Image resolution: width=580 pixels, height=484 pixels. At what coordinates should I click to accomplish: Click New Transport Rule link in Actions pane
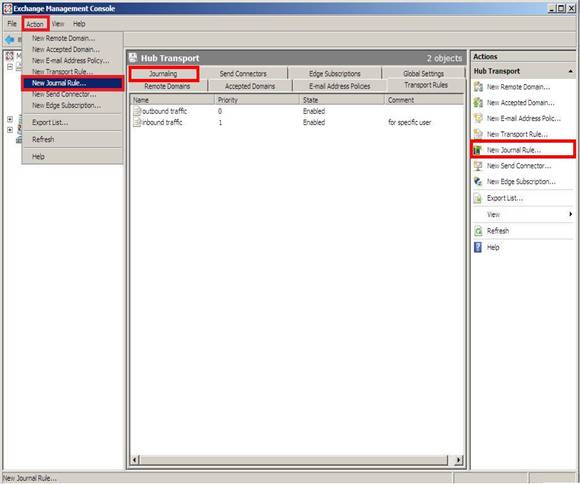click(517, 134)
